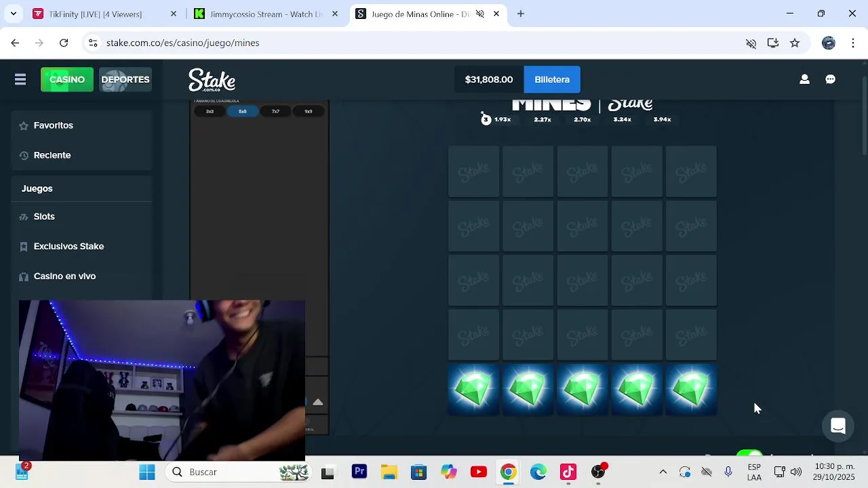Open the Chrome profile avatar
Image resolution: width=868 pixels, height=488 pixels.
coord(829,43)
